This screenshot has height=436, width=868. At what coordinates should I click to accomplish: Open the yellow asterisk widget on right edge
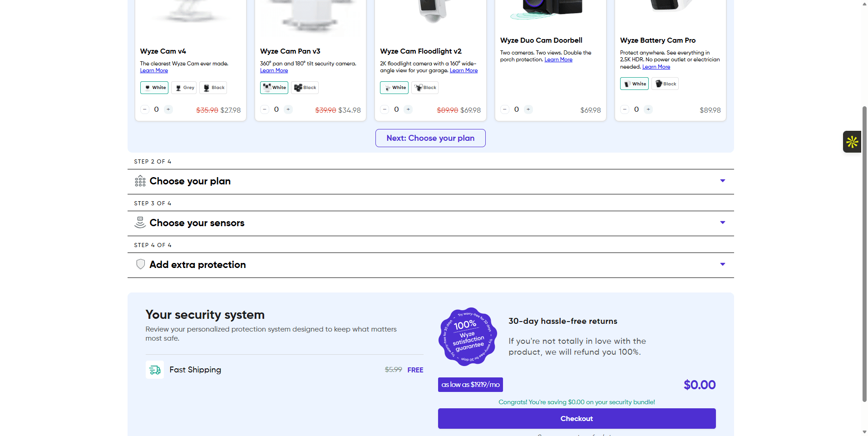point(852,142)
